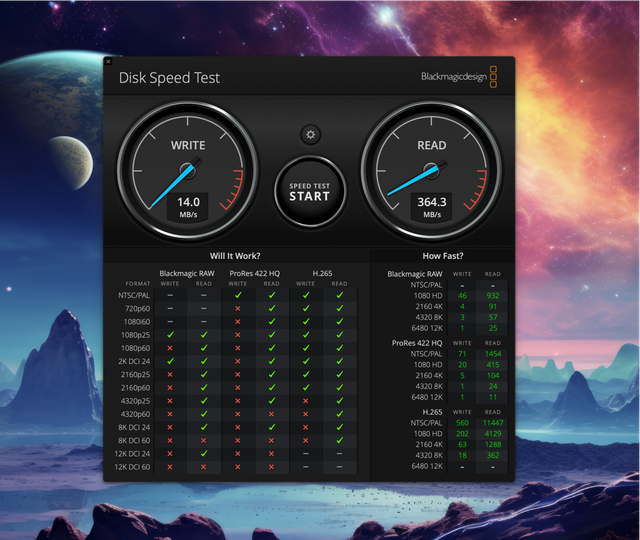The width and height of the screenshot is (640, 540).
Task: Select the How Fast? heading
Action: 443,256
